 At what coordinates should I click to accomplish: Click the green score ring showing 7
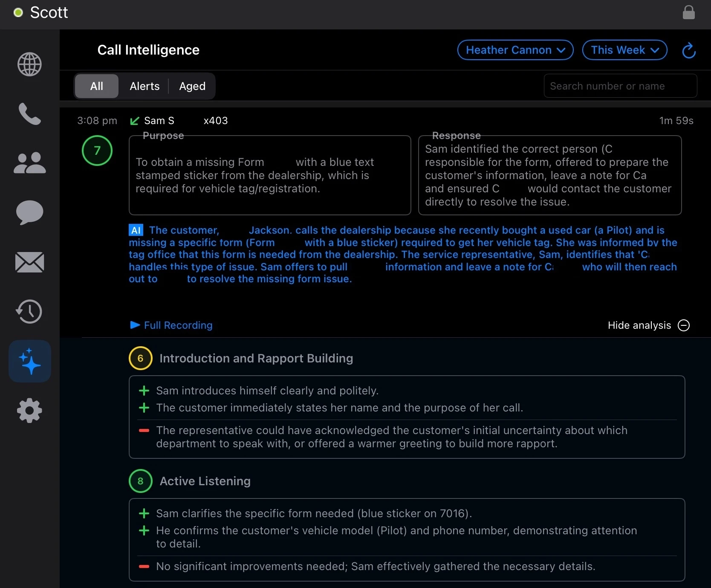[x=96, y=151]
